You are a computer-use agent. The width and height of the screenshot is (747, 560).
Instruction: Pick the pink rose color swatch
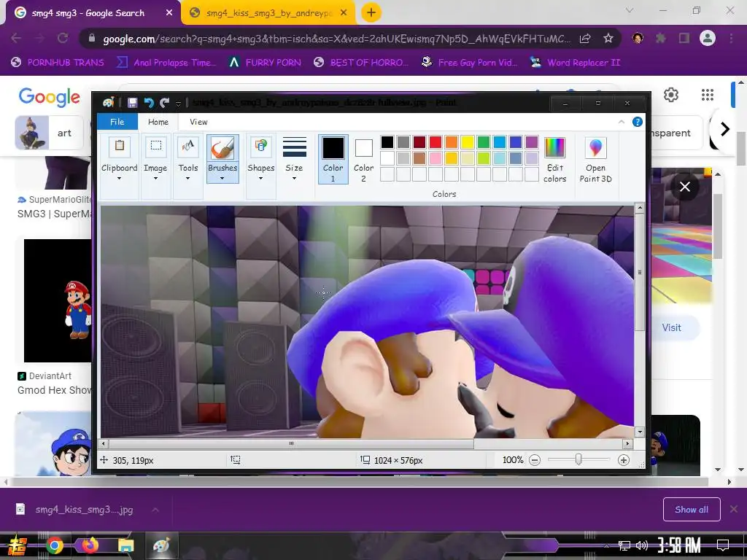436,158
